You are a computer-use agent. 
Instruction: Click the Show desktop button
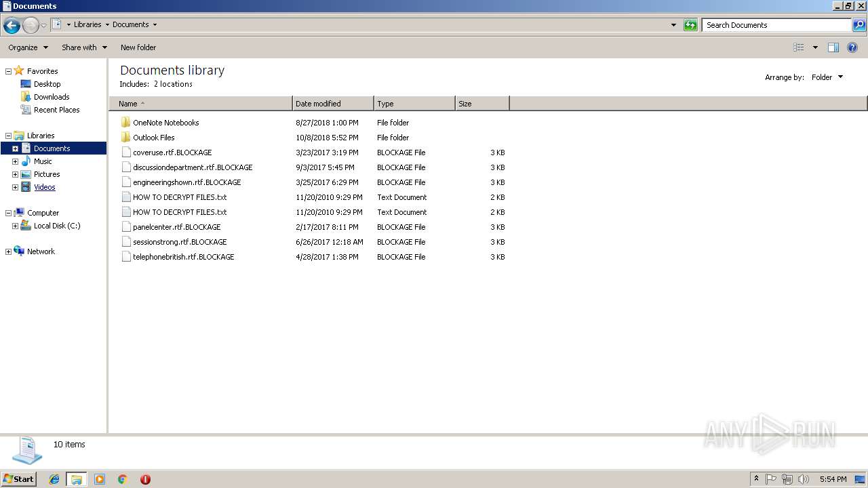[x=861, y=479]
